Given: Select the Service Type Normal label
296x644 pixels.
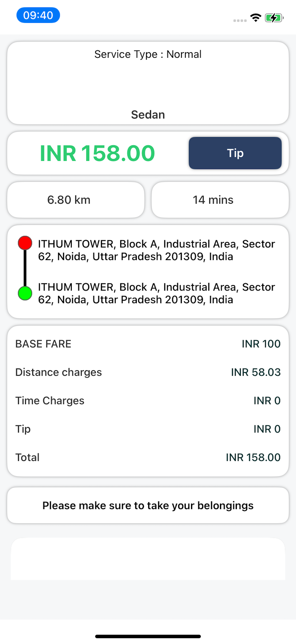Looking at the screenshot, I should point(148,54).
